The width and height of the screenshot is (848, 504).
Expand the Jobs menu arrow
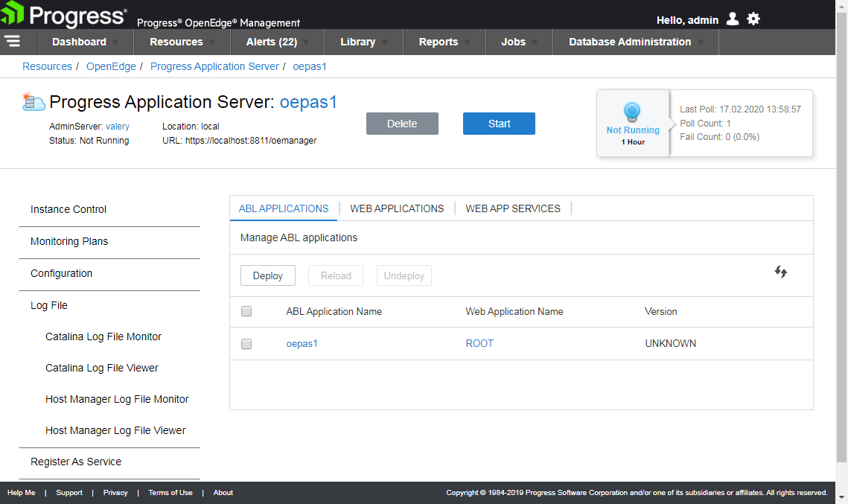click(535, 42)
